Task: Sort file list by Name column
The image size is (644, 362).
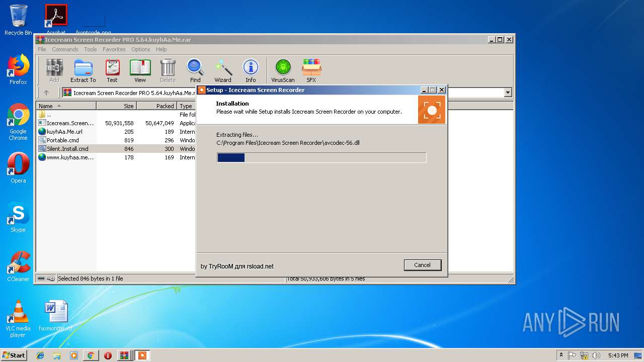Action: click(66, 106)
